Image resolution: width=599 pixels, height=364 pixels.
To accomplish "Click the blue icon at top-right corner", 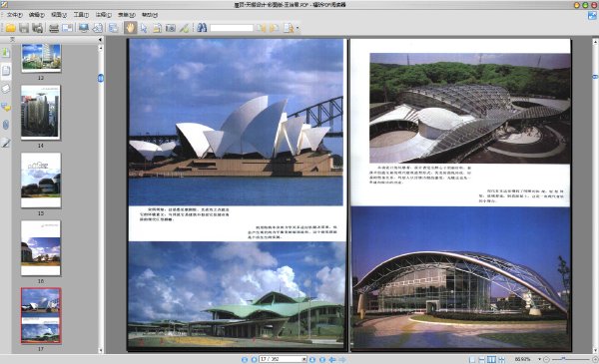I will point(592,16).
